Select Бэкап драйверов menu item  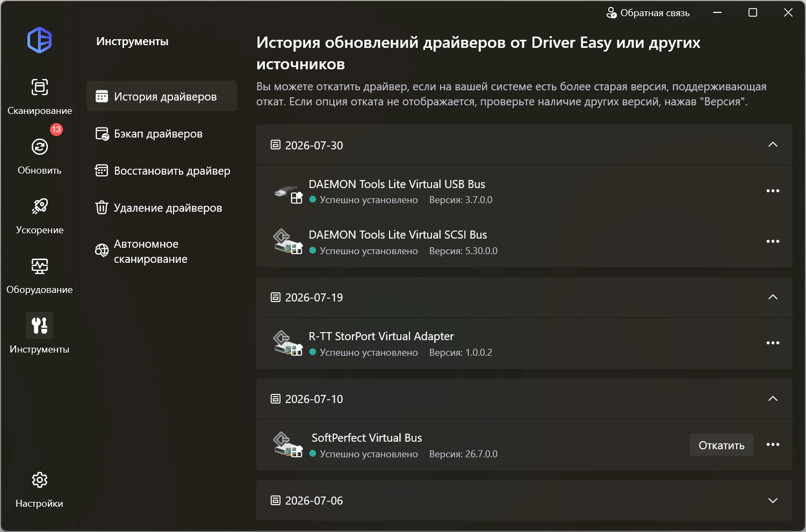click(162, 133)
